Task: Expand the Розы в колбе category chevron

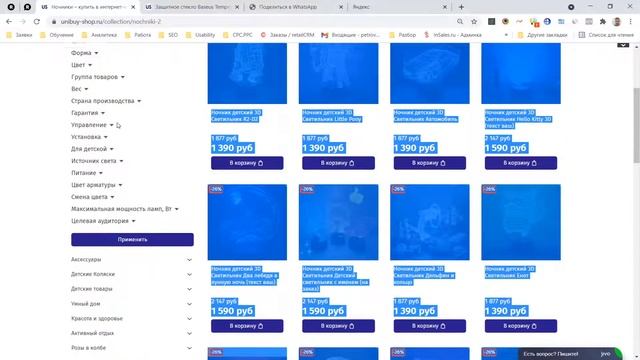Action: coord(189,348)
